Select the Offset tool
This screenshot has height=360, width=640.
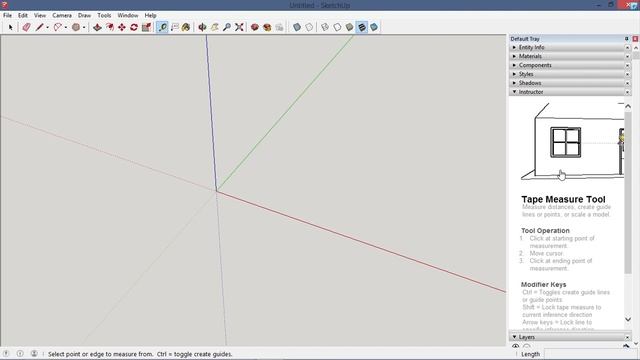point(110,27)
